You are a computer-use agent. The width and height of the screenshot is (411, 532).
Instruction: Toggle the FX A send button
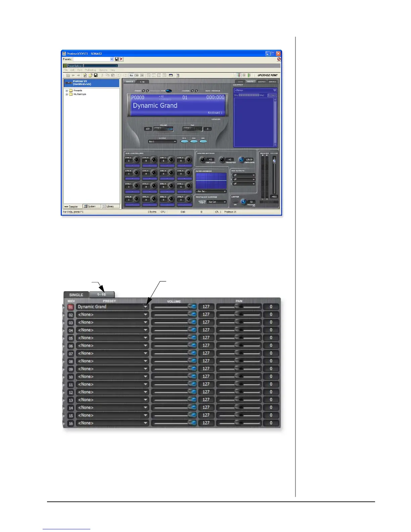pyautogui.click(x=184, y=141)
